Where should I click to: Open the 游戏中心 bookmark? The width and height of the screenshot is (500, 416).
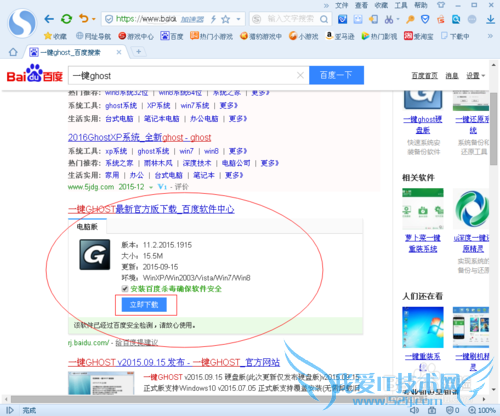click(x=136, y=36)
